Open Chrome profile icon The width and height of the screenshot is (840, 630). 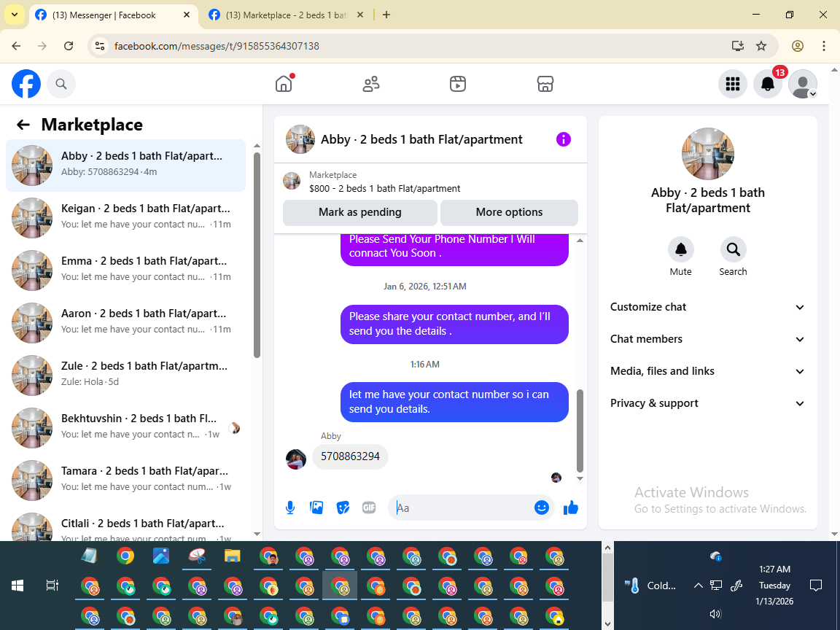coord(798,46)
